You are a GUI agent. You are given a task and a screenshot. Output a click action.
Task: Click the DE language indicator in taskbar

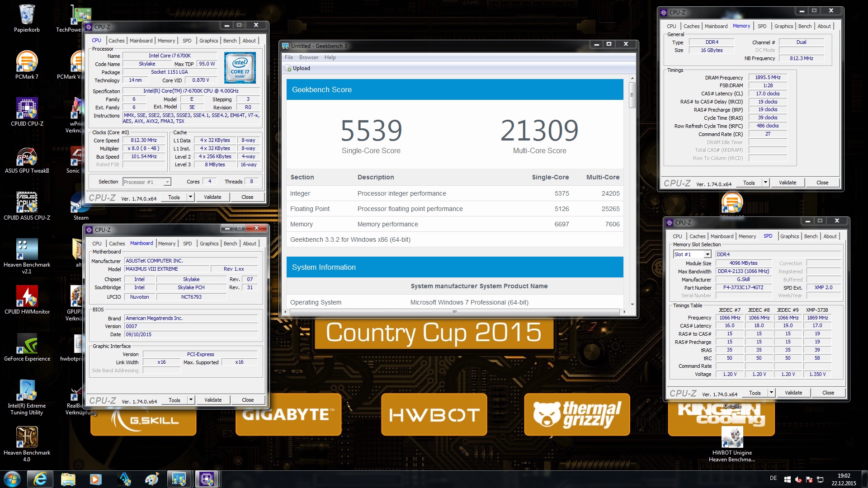click(x=773, y=478)
